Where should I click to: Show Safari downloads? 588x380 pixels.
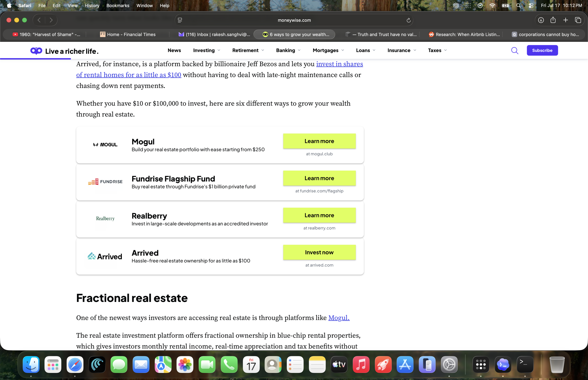541,20
